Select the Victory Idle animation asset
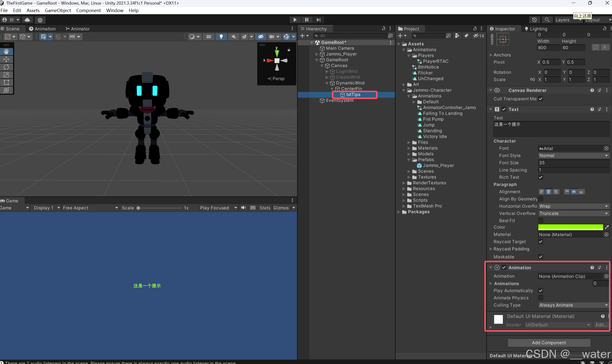Image resolution: width=612 pixels, height=364 pixels. pyautogui.click(x=435, y=136)
